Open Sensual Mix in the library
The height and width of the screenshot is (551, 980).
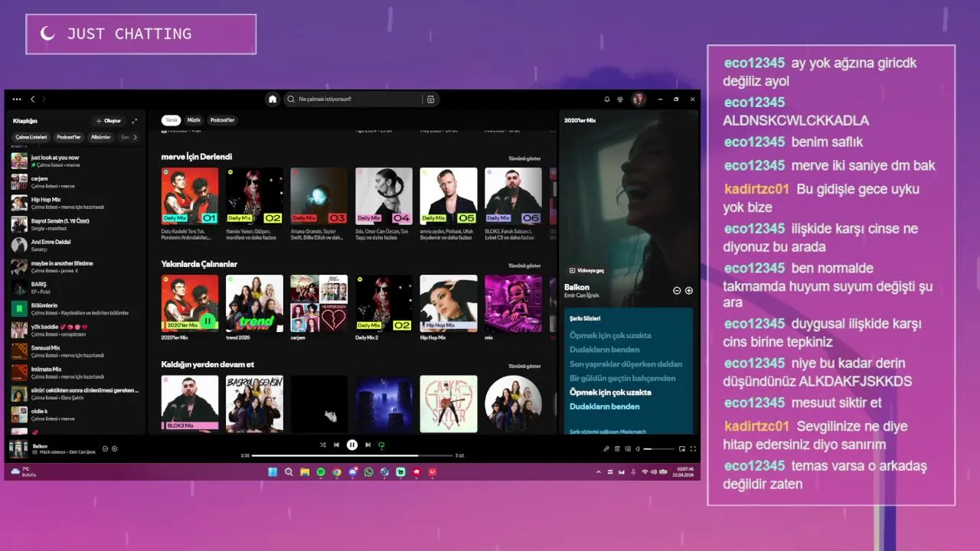click(77, 351)
